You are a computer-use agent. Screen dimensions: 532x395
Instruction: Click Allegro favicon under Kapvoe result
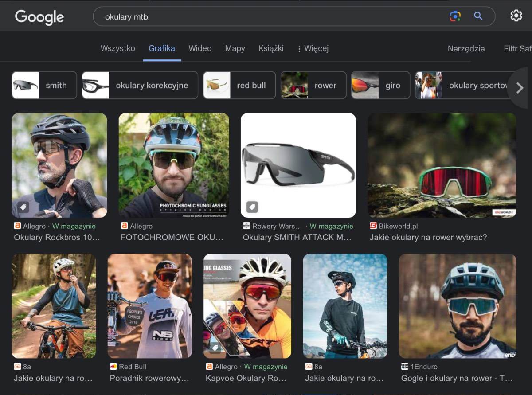click(209, 367)
